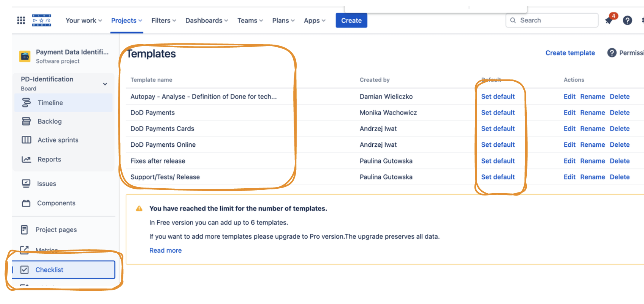Expand the PD-Identification board switcher
This screenshot has width=644, height=304.
(105, 84)
